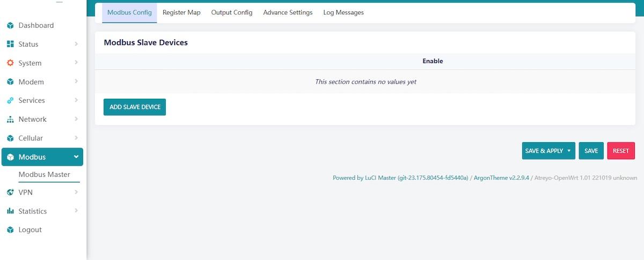
Task: Click the Statistics bar chart icon
Action: pyautogui.click(x=10, y=211)
